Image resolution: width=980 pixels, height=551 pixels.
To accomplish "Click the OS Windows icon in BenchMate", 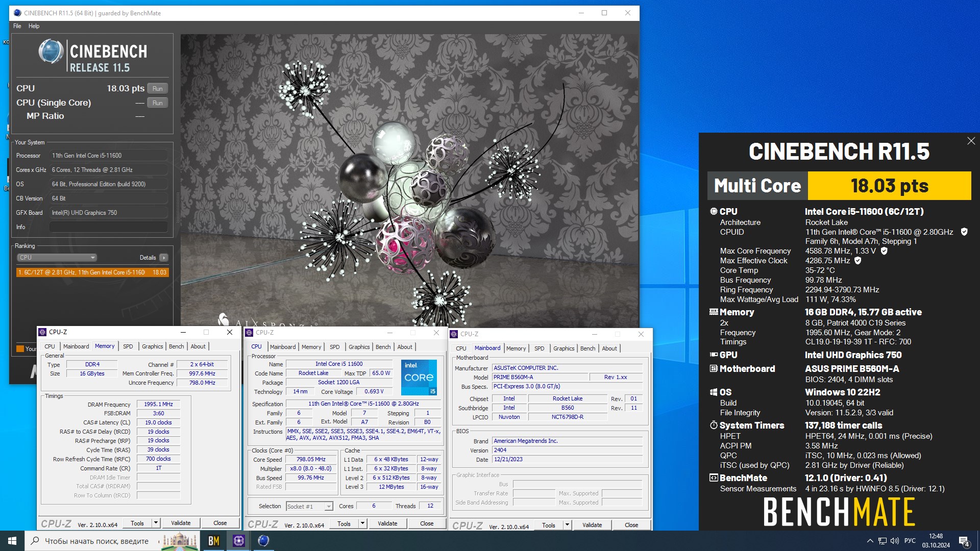I will tap(714, 392).
